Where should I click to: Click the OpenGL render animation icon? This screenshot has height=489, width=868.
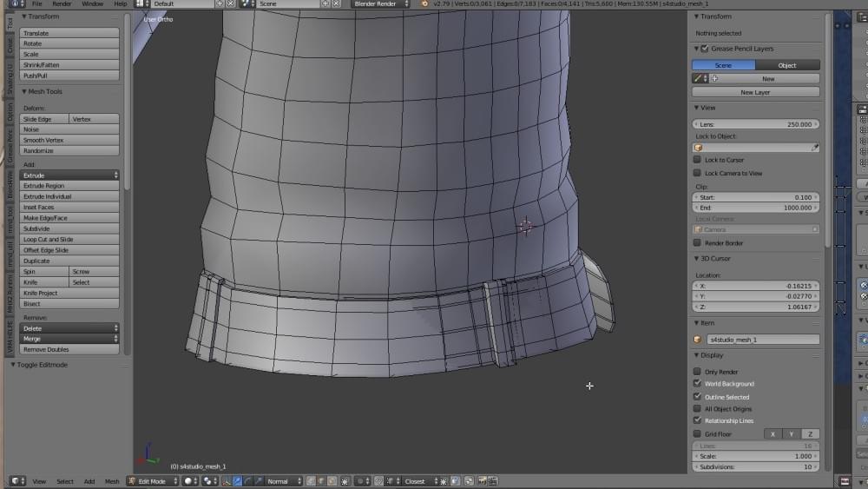coord(493,480)
